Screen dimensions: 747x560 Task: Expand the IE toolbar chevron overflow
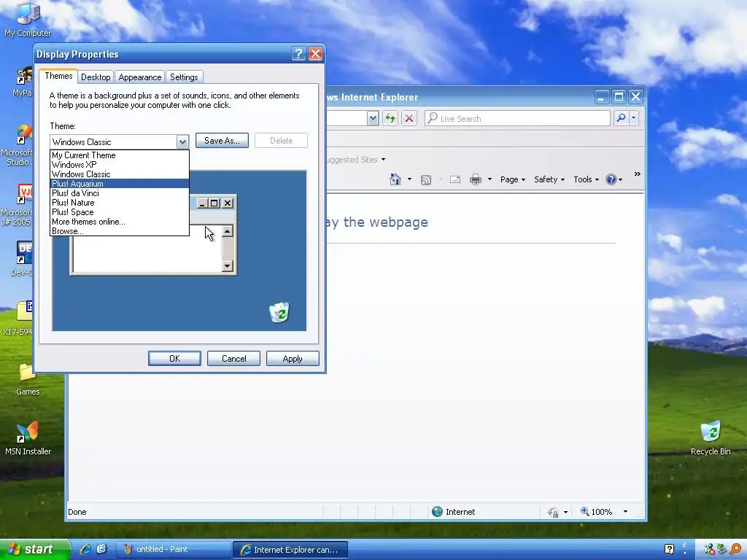point(638,174)
